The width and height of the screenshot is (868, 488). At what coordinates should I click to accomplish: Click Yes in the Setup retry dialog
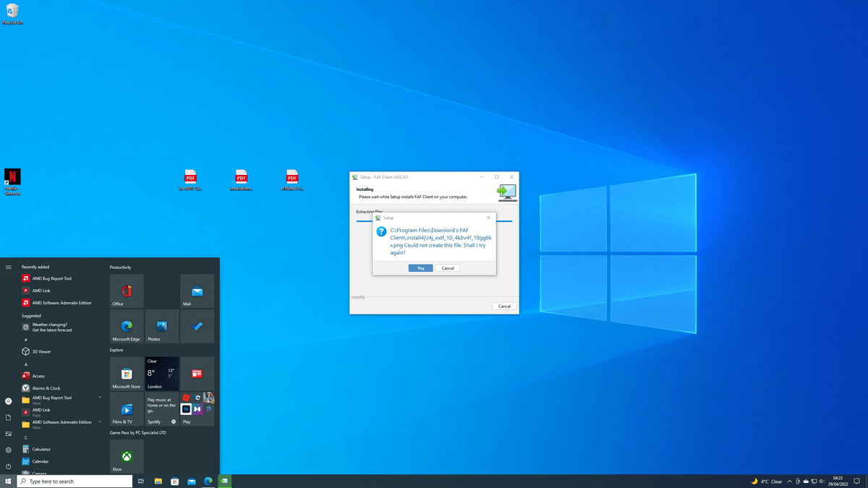point(420,268)
